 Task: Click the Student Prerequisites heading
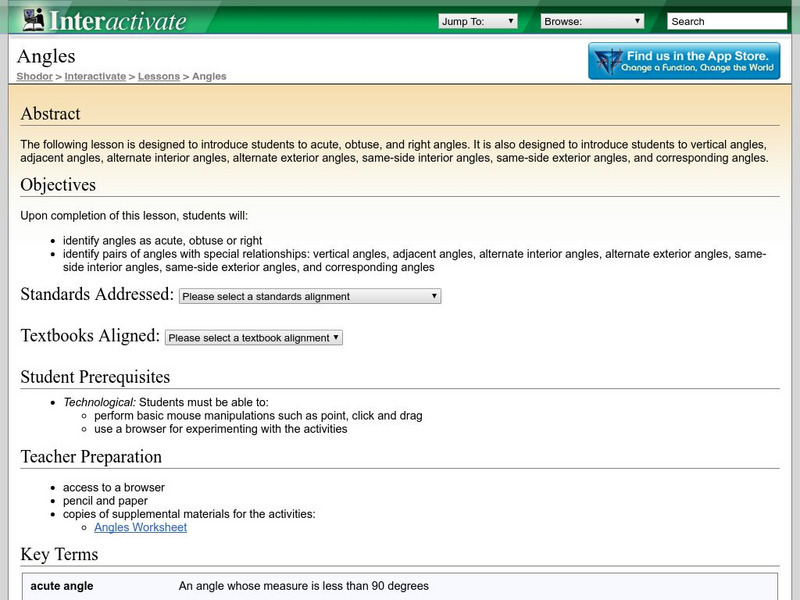tap(95, 377)
